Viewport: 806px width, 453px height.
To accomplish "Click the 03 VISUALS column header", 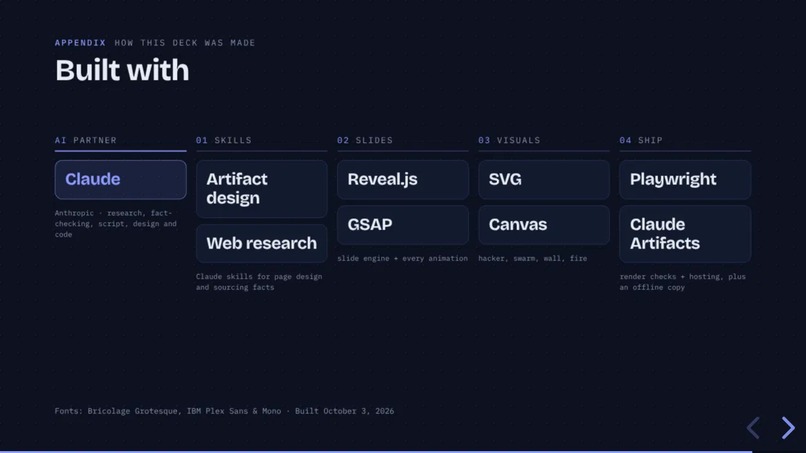I will pyautogui.click(x=509, y=140).
